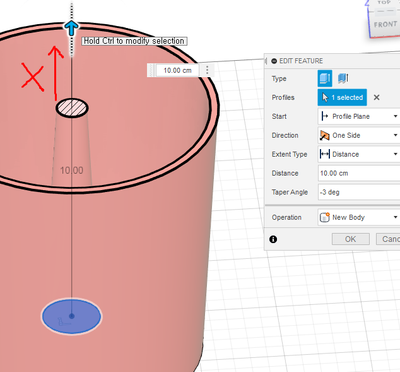Select the Thin Extrude type icon
This screenshot has width=400, height=372.
coord(343,79)
